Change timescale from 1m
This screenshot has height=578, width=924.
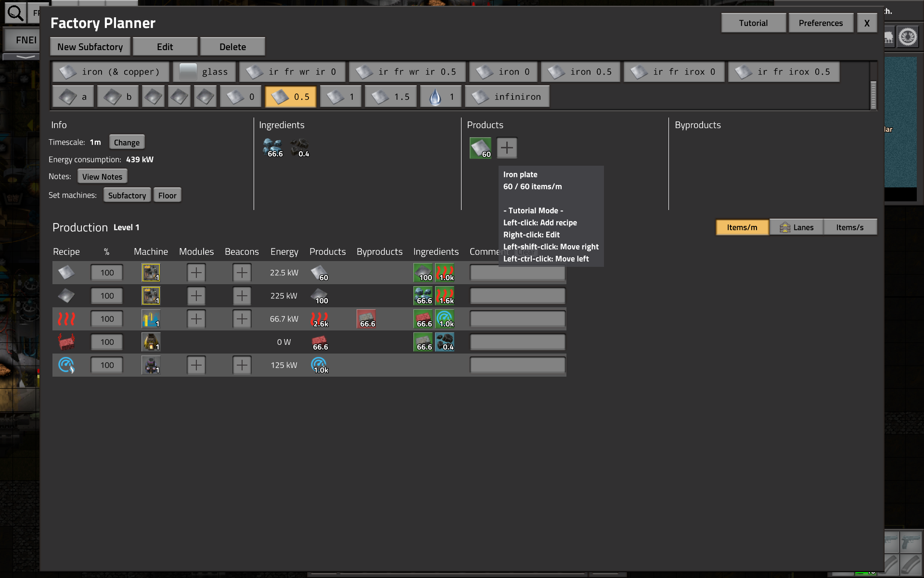click(127, 142)
